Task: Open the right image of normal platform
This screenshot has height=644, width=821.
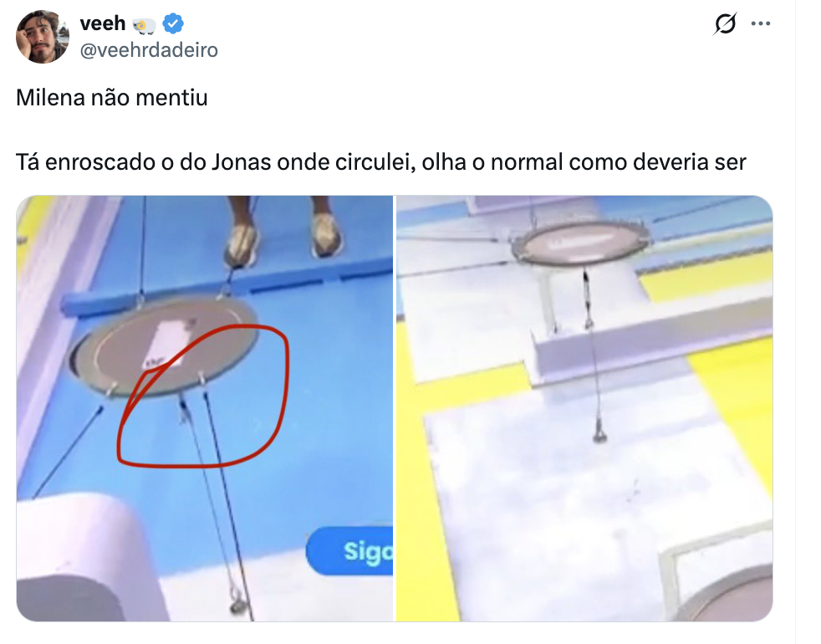Action: pos(584,408)
